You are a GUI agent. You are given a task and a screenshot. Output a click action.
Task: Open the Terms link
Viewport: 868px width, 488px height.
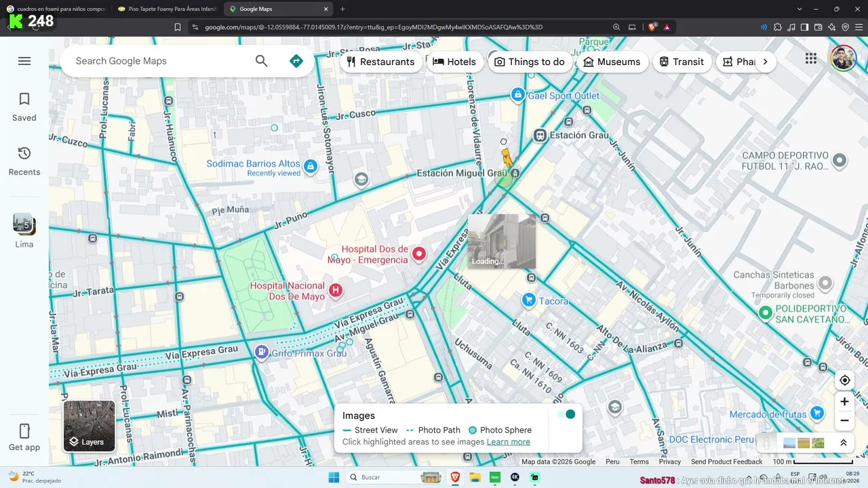639,462
